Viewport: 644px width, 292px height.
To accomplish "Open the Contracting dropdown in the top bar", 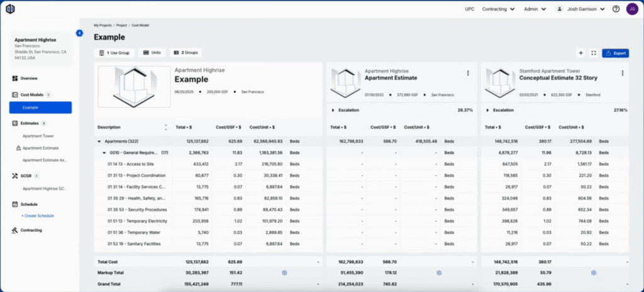I will (499, 9).
